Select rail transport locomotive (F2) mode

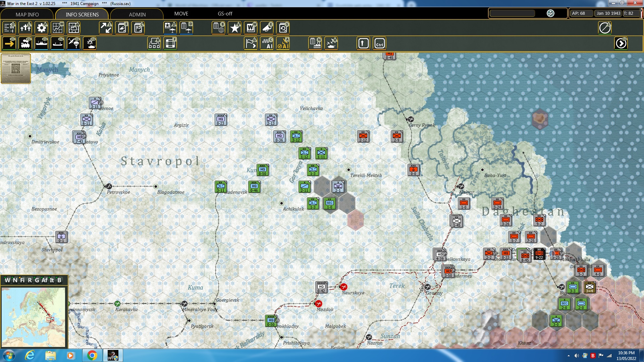25,43
